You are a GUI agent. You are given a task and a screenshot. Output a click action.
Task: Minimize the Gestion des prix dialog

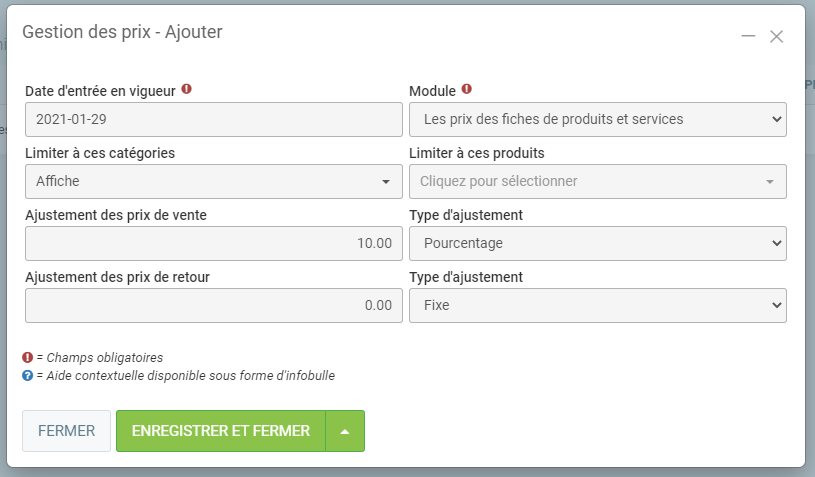click(748, 36)
